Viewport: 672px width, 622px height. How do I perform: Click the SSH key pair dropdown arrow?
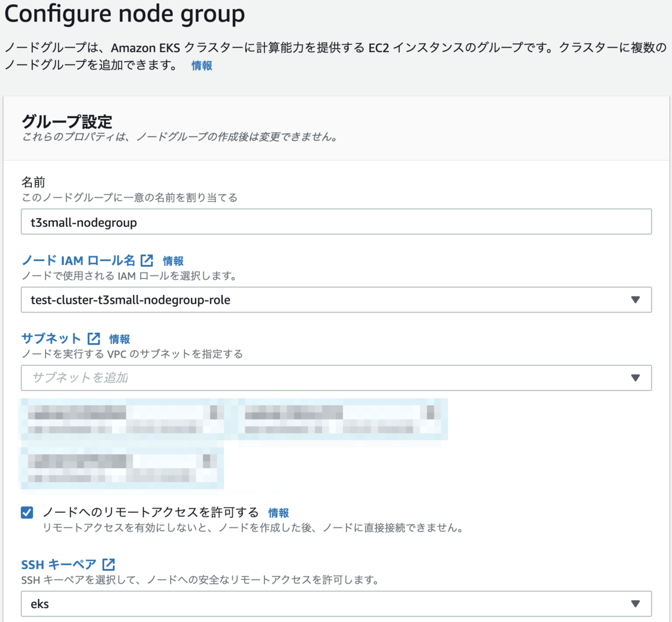coord(635,604)
